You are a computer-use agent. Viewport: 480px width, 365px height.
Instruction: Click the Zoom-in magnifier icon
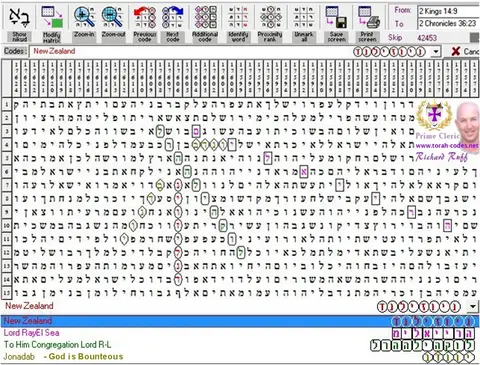pos(84,17)
